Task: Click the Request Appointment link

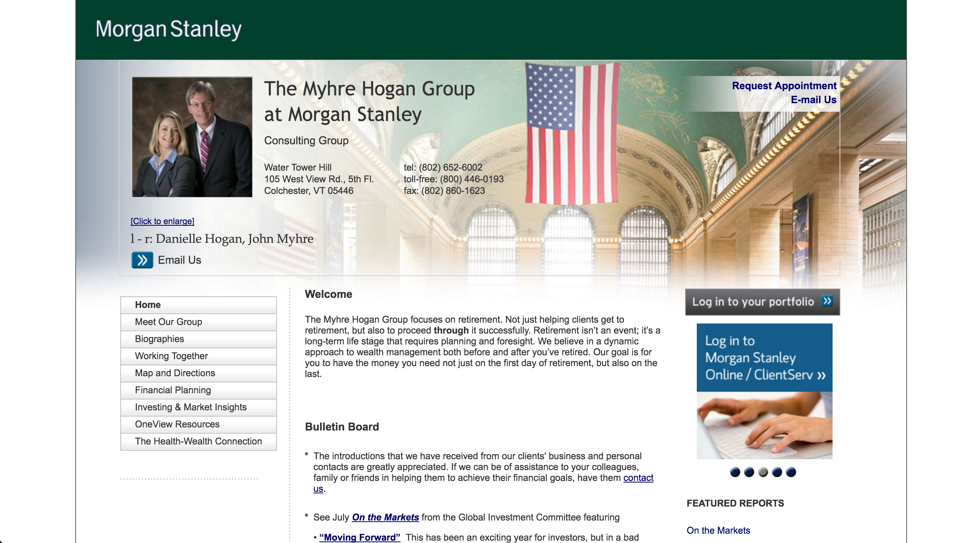Action: coord(784,86)
